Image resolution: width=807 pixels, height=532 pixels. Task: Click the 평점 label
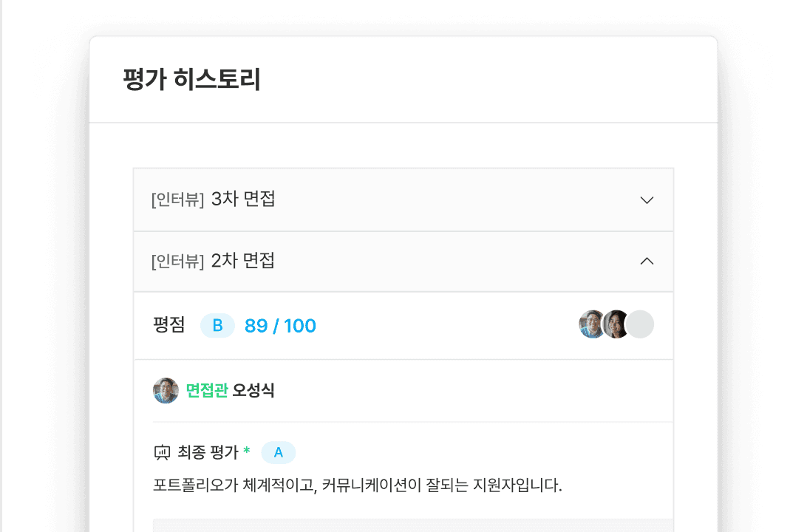coord(169,326)
